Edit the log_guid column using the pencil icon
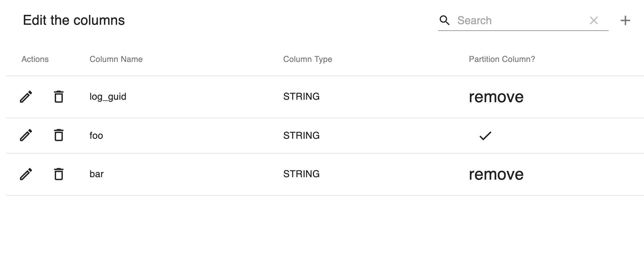Viewport: 644px width, 280px height. coord(26,97)
